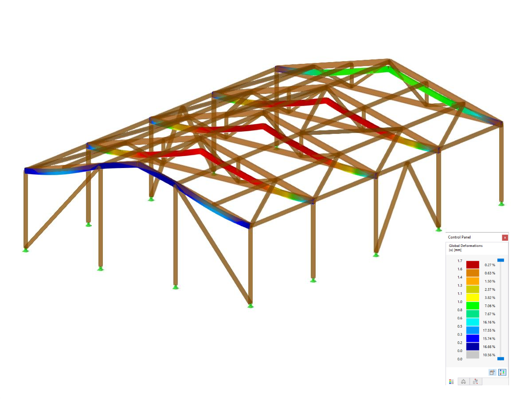This screenshot has height=399, width=532.
Task: Click the green support at the far-left corner
Action: coord(24,250)
